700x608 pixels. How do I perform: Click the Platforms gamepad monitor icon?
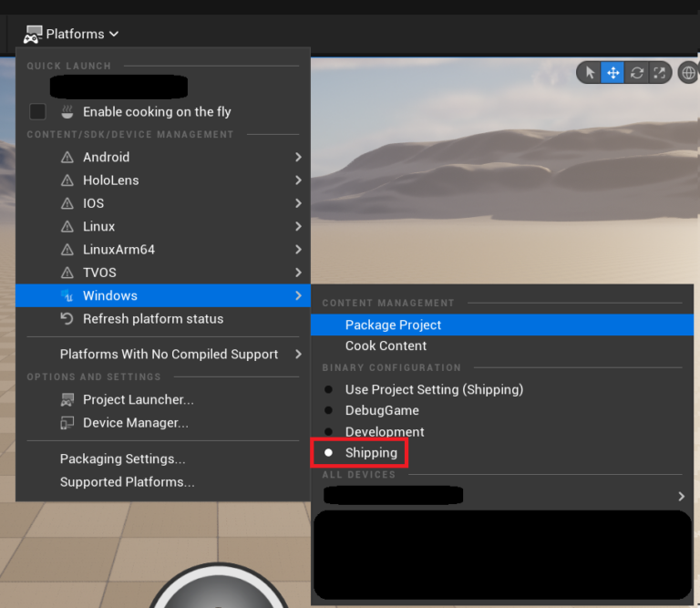pos(33,35)
